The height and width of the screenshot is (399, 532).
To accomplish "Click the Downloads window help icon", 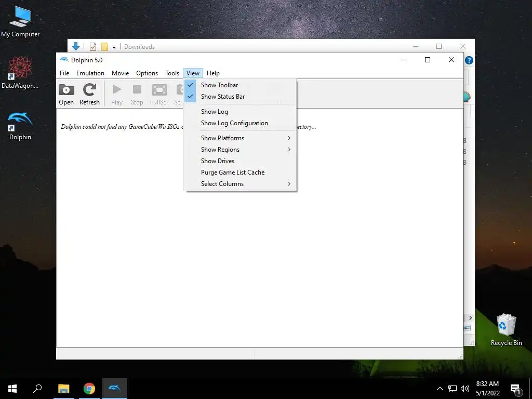I will pos(469,60).
